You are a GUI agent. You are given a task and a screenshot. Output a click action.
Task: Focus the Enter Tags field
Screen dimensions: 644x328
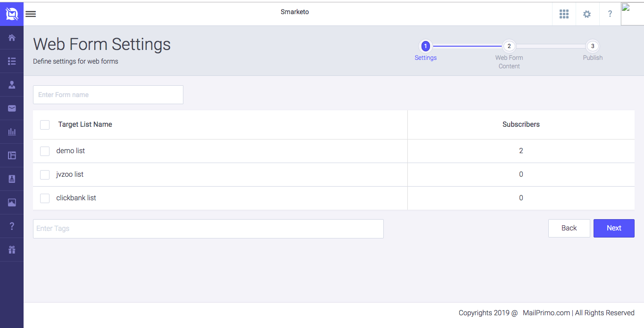[x=208, y=229]
